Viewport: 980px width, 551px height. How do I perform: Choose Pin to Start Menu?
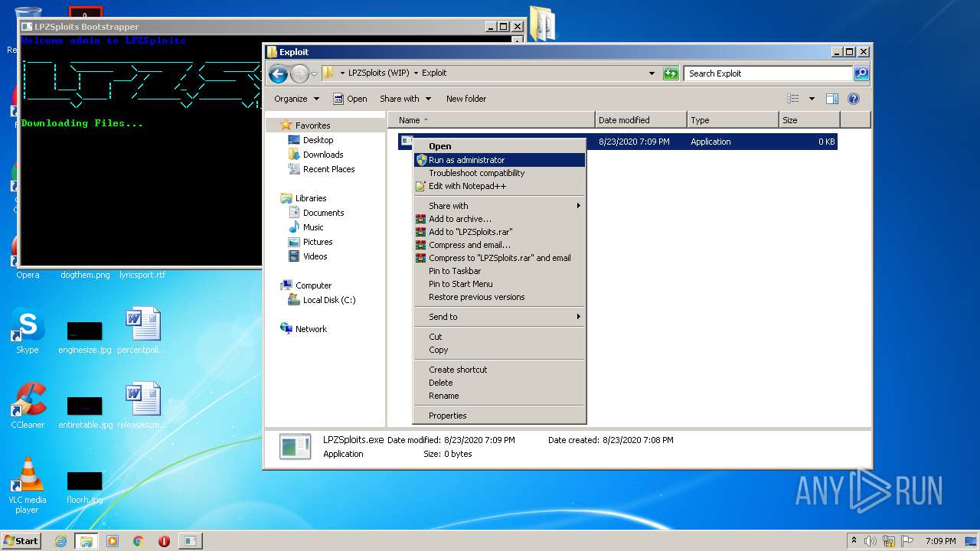(499, 284)
